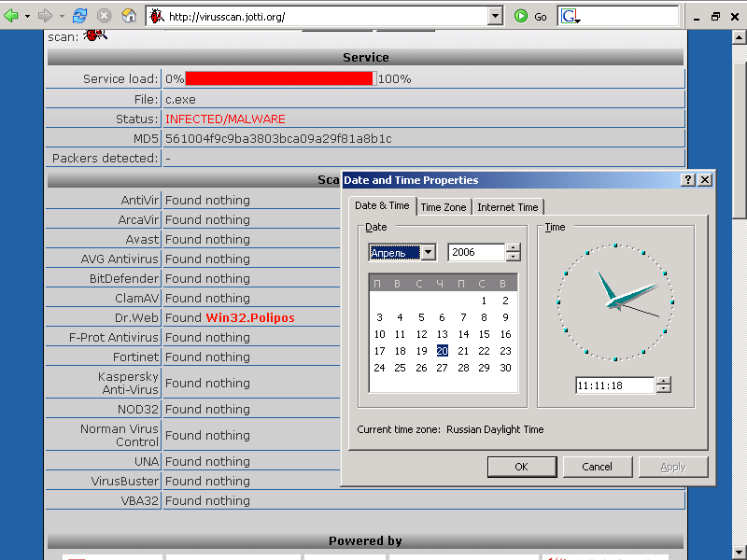Select day 5 in the calendar
This screenshot has width=747, height=560.
(421, 317)
